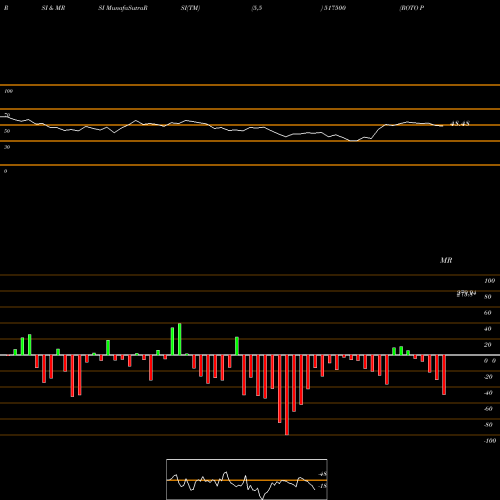This screenshot has height=500, width=500.
Task: Click the '60' label on MR axis
Action: pos(487,313)
